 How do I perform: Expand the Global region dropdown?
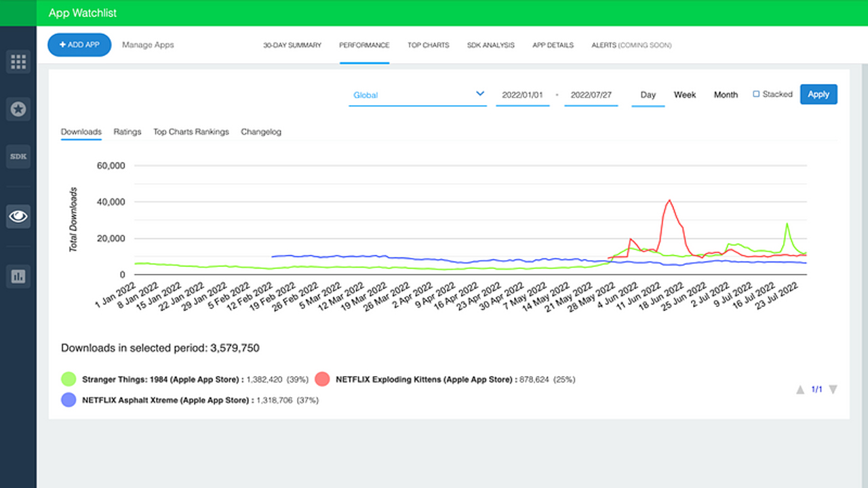click(x=418, y=95)
